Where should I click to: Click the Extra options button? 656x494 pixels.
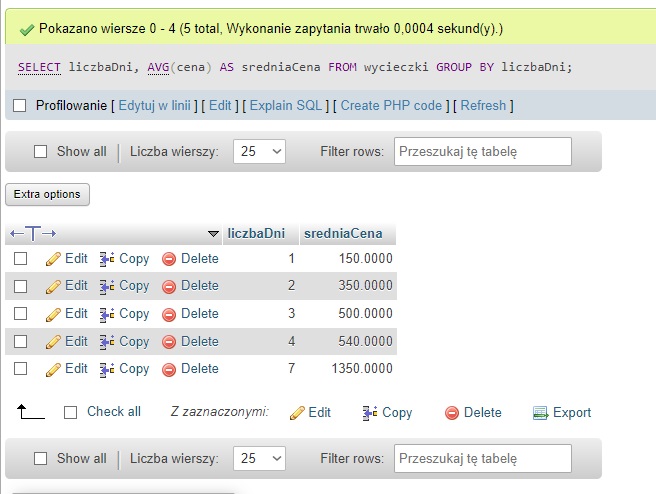[x=47, y=193]
